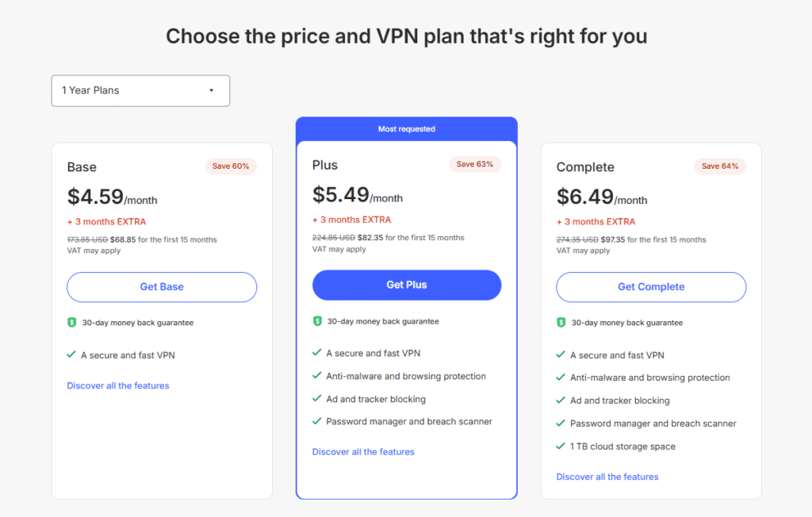This screenshot has height=517, width=812.
Task: Open 'Discover all the features' under Plus
Action: [363, 451]
